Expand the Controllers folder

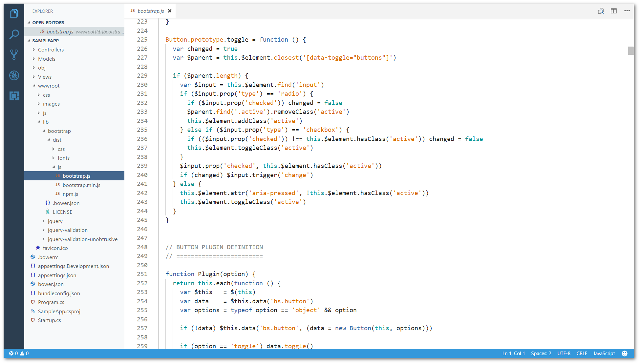51,50
